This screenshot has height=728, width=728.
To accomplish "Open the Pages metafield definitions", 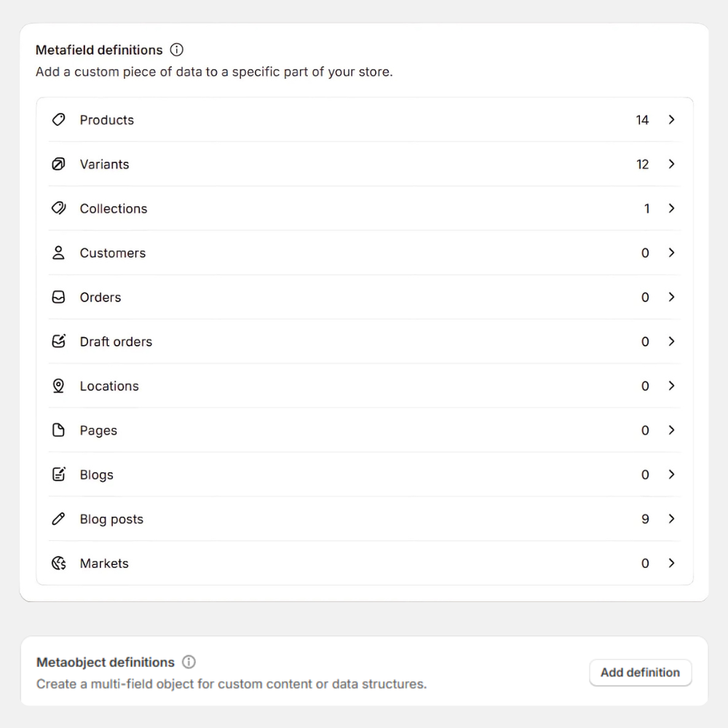I will click(x=98, y=430).
